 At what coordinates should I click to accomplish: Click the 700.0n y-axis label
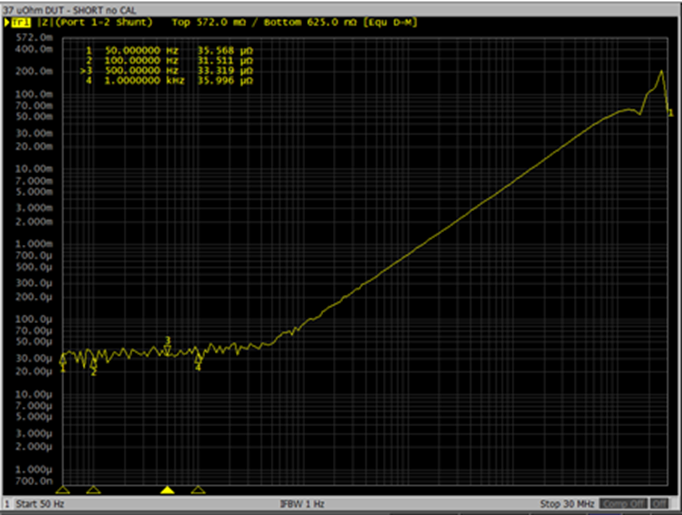34,481
